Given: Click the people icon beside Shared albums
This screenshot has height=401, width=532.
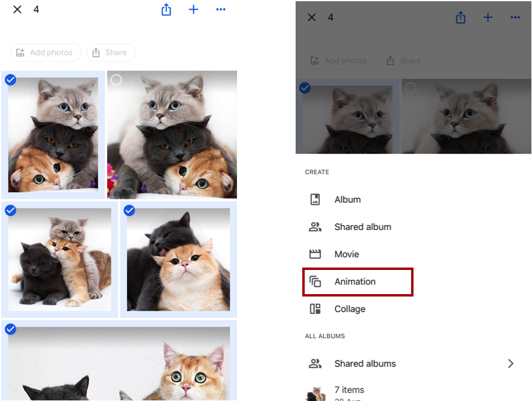Looking at the screenshot, I should (x=315, y=364).
